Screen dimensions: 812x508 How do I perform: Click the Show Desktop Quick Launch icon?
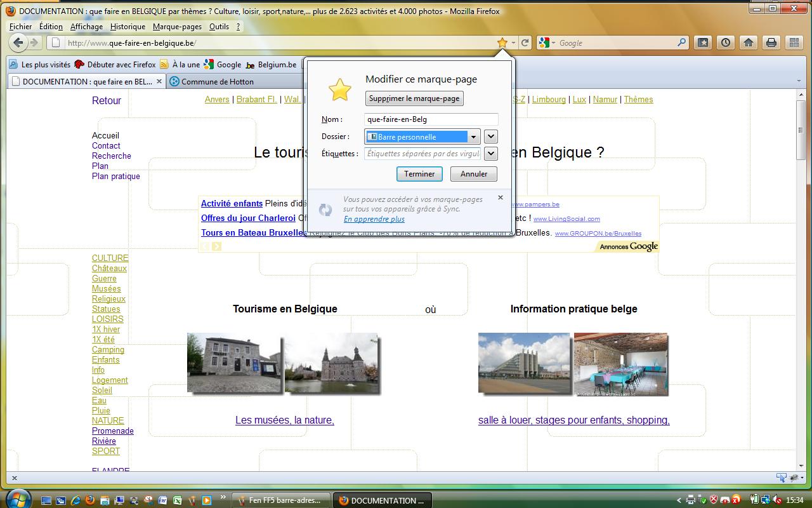[46, 500]
